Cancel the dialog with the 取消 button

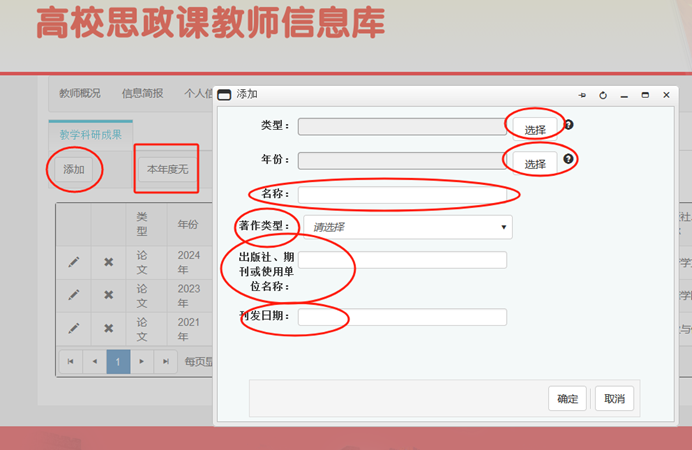614,398
